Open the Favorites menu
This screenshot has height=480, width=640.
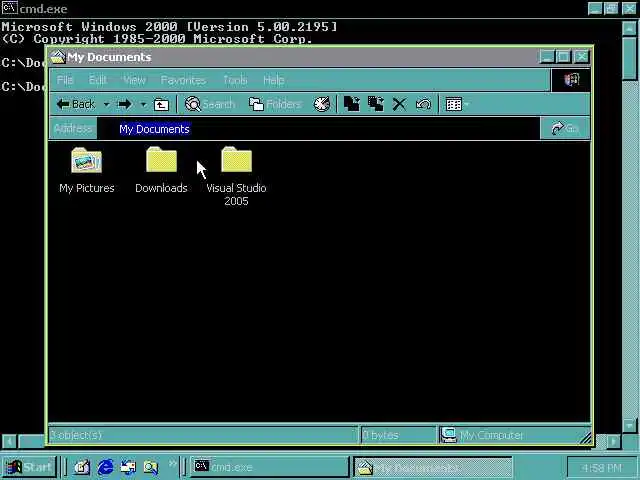183,80
